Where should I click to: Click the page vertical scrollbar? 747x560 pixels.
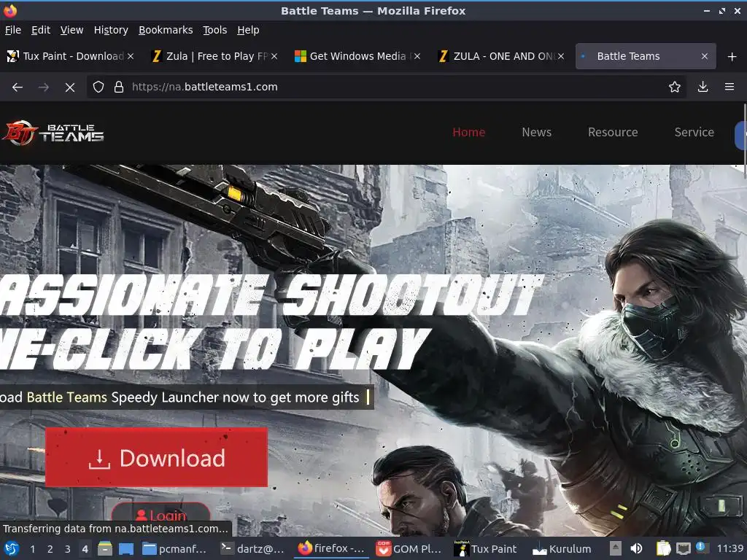(x=745, y=141)
